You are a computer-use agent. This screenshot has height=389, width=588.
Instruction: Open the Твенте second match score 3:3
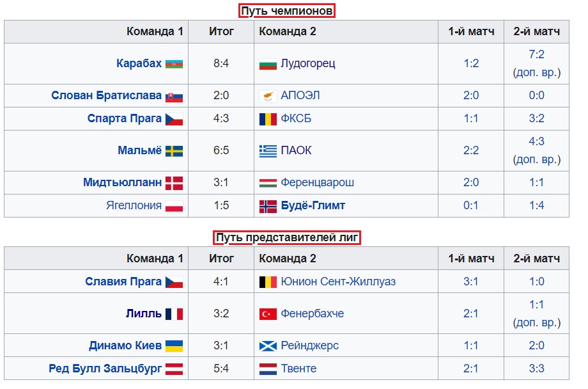tap(536, 369)
